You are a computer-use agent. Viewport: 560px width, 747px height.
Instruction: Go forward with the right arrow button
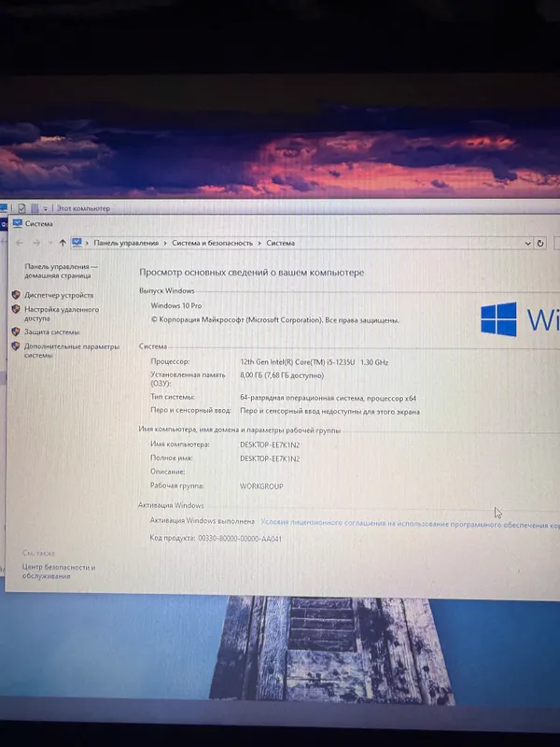pyautogui.click(x=36, y=243)
